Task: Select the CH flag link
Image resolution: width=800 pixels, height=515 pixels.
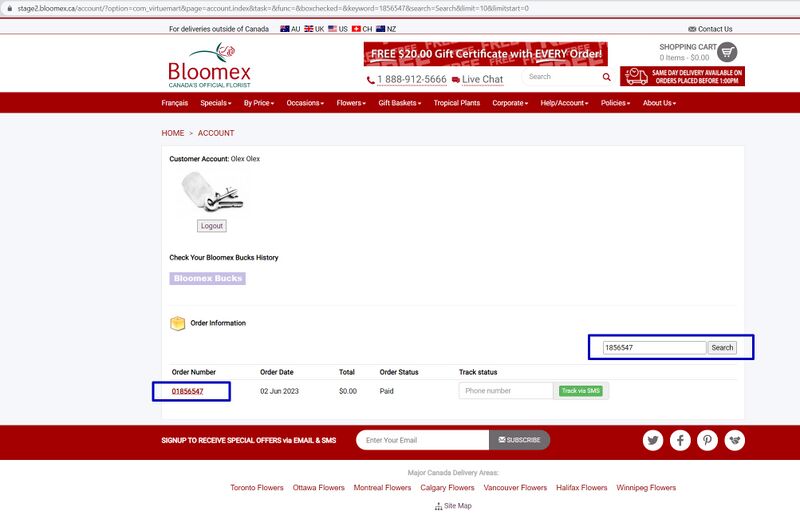Action: pyautogui.click(x=362, y=29)
